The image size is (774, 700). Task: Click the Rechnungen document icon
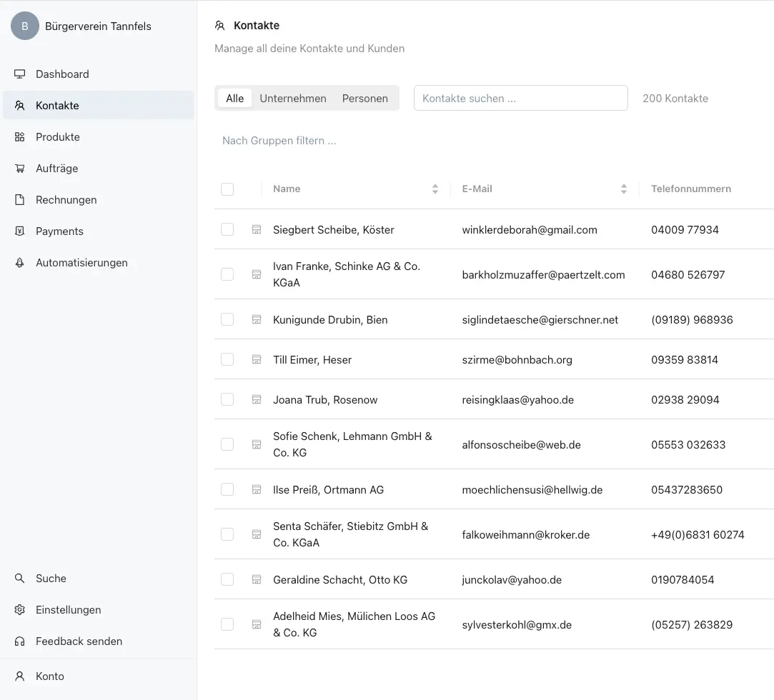pos(20,200)
